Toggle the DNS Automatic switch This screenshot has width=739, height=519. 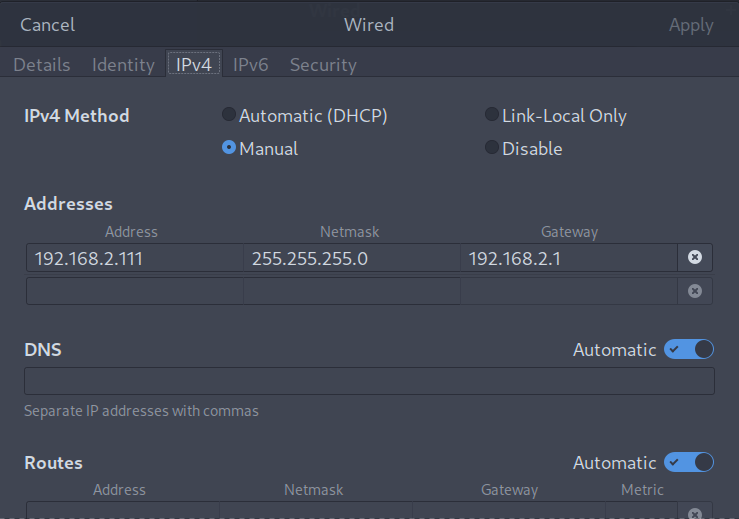pos(689,350)
